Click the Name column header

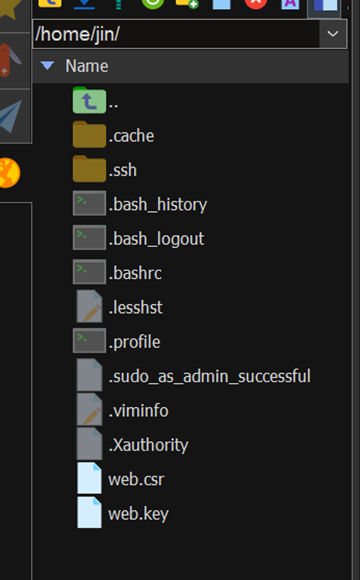(x=191, y=66)
